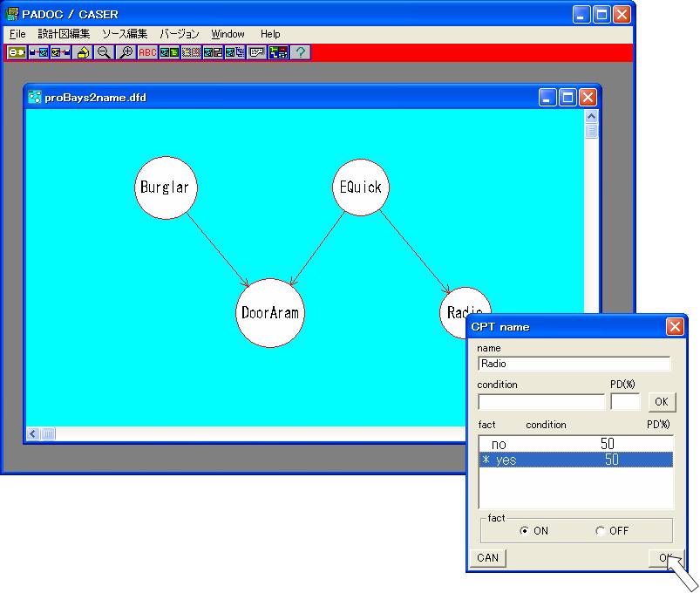Screen dimensions: 700x593
Task: Click the first toolbar icon on the left
Action: 17,52
